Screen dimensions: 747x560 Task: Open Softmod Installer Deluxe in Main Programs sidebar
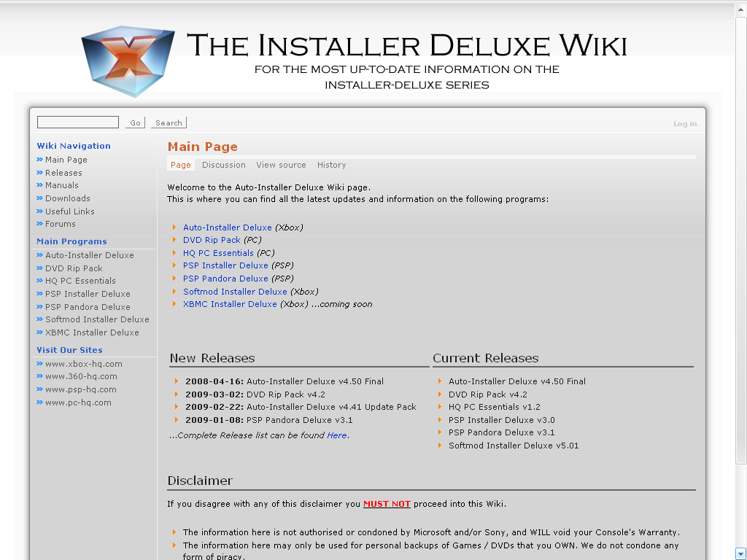click(x=97, y=319)
